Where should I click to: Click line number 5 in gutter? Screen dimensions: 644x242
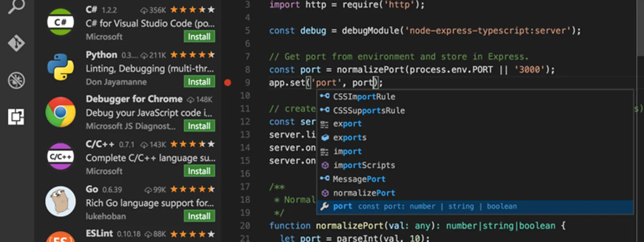click(x=248, y=31)
